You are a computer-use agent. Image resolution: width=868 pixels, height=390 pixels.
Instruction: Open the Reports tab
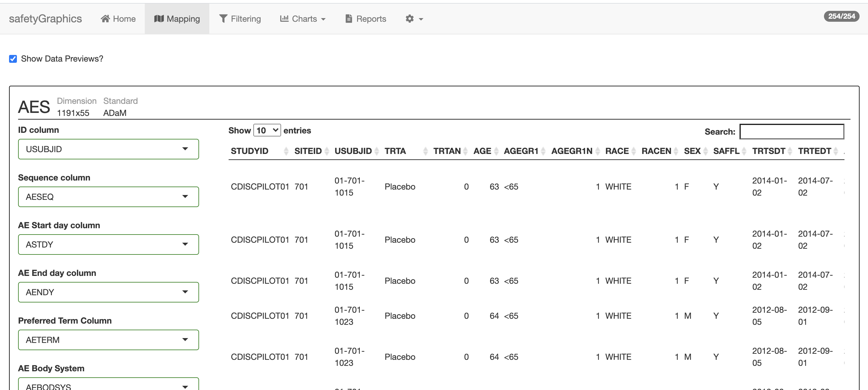tap(366, 18)
